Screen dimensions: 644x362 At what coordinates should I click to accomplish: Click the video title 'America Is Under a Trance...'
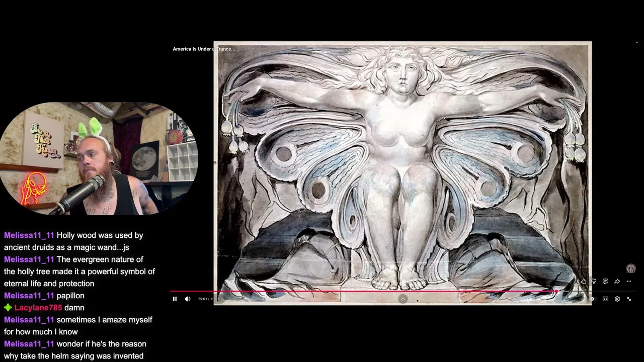pos(204,49)
